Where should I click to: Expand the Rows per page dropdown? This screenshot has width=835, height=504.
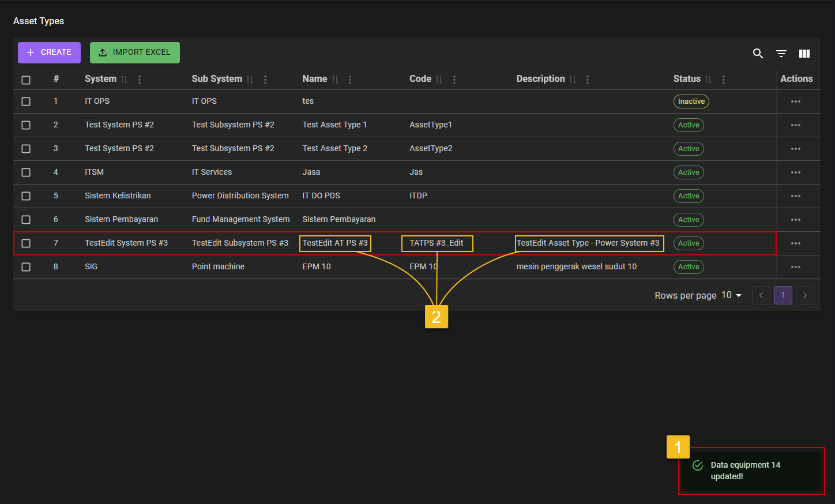(x=732, y=295)
